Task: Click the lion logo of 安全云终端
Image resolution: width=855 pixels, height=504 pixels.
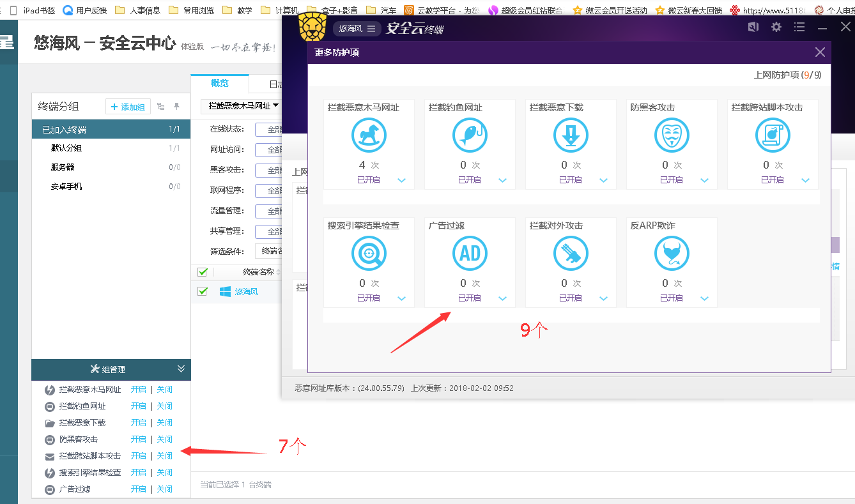Action: tap(313, 27)
